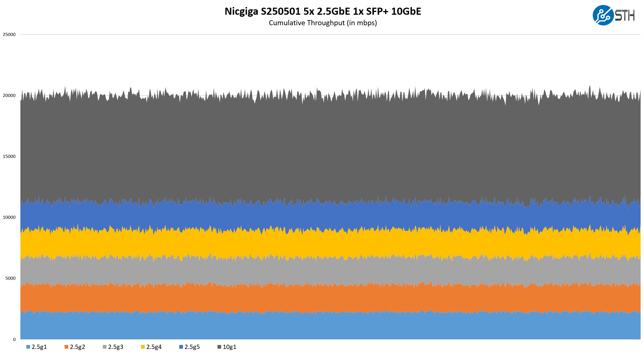Viewport: 644px width, 358px height.
Task: Click the 2.5g2 orange legend swatch
Action: coord(66,347)
